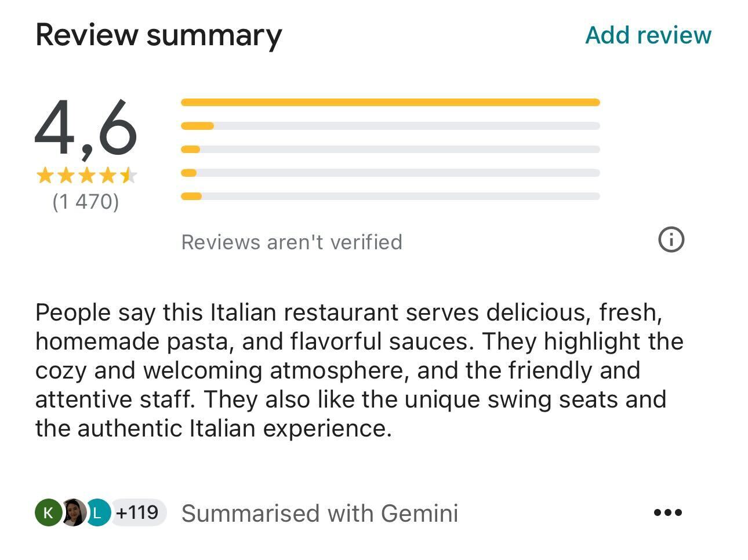
Task: Click the fifth half-filled star icon
Action: [x=129, y=175]
